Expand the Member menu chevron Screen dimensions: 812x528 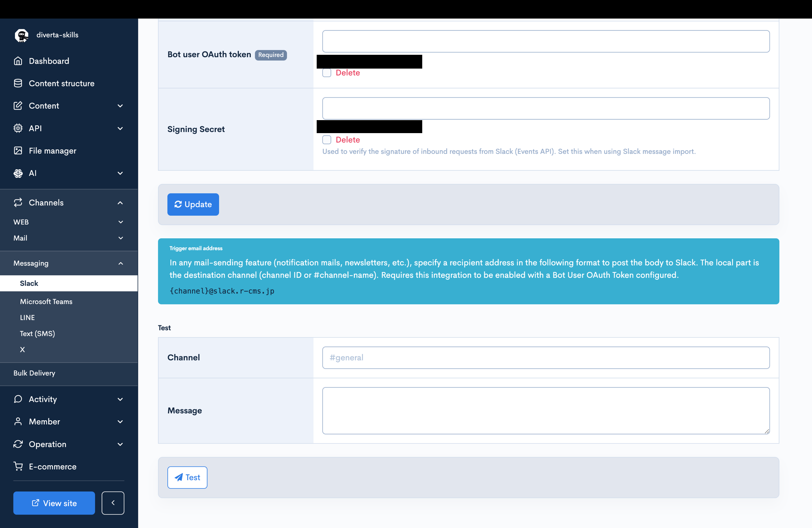coord(120,422)
